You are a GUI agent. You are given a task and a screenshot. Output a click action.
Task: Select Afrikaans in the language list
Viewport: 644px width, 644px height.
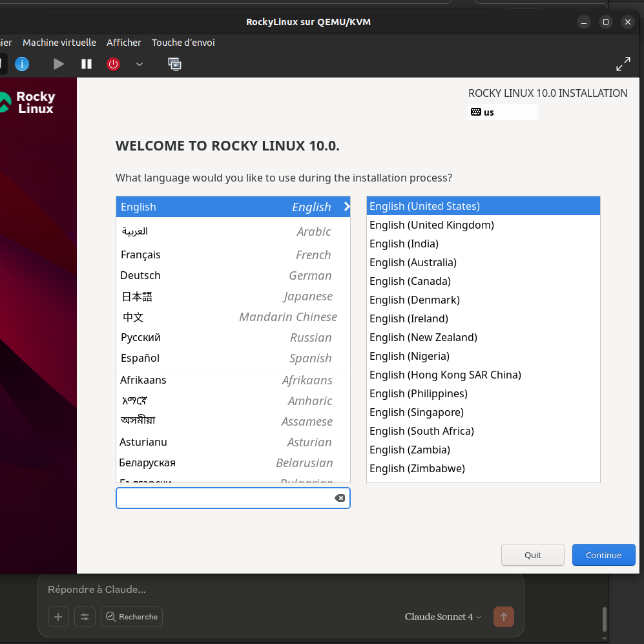(x=233, y=380)
